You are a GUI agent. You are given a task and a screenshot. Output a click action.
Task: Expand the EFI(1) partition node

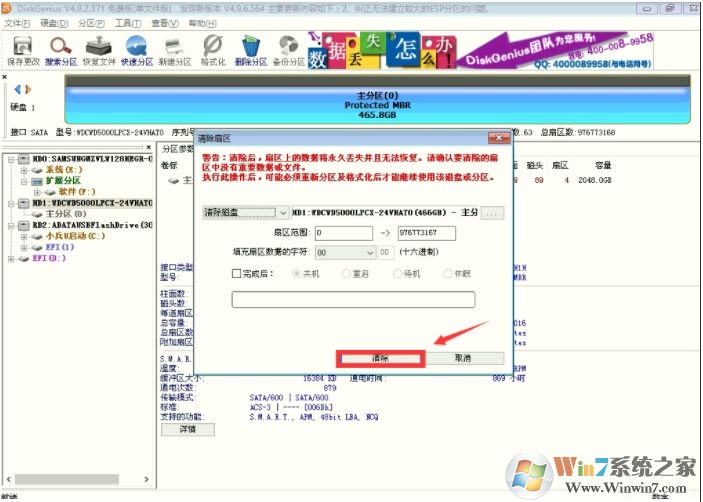24,247
